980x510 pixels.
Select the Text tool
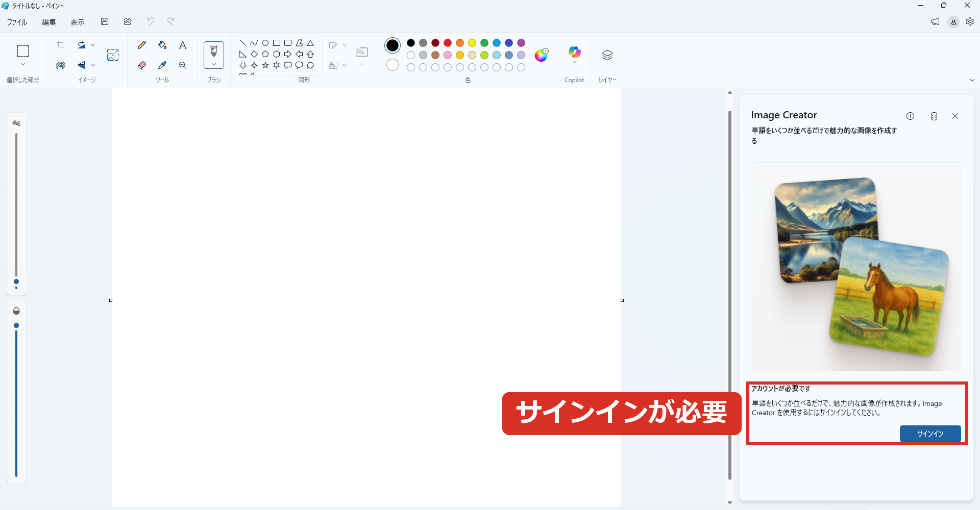tap(183, 45)
